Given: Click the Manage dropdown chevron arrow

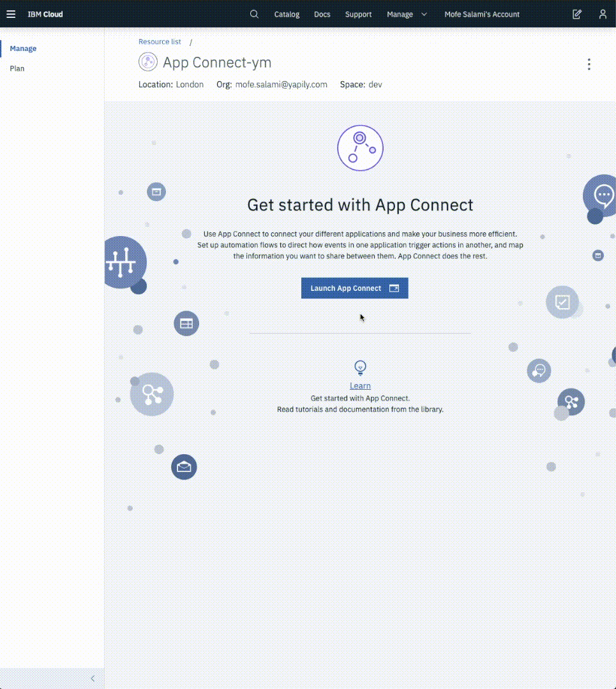Looking at the screenshot, I should click(x=424, y=14).
